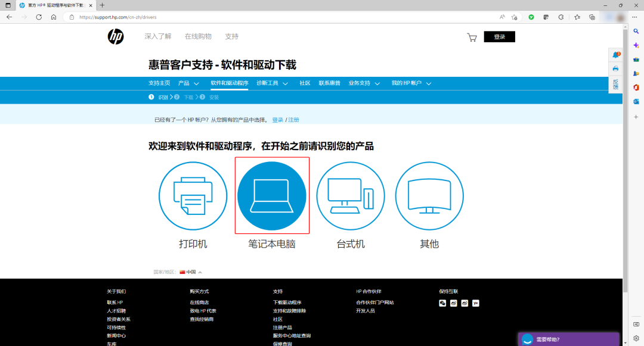The image size is (644, 346).
Task: Open the sidebar tools briefcase icon
Action: click(636, 60)
